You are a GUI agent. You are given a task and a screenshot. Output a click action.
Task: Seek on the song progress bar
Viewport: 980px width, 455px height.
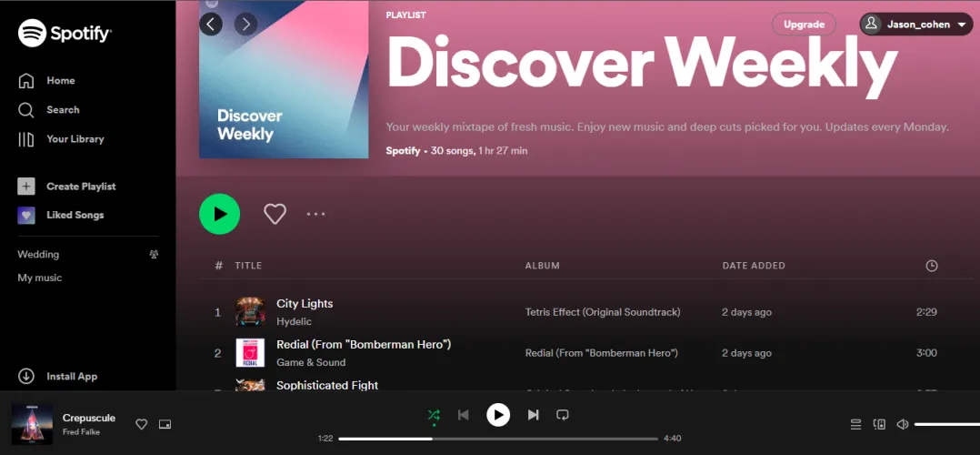[x=498, y=439]
